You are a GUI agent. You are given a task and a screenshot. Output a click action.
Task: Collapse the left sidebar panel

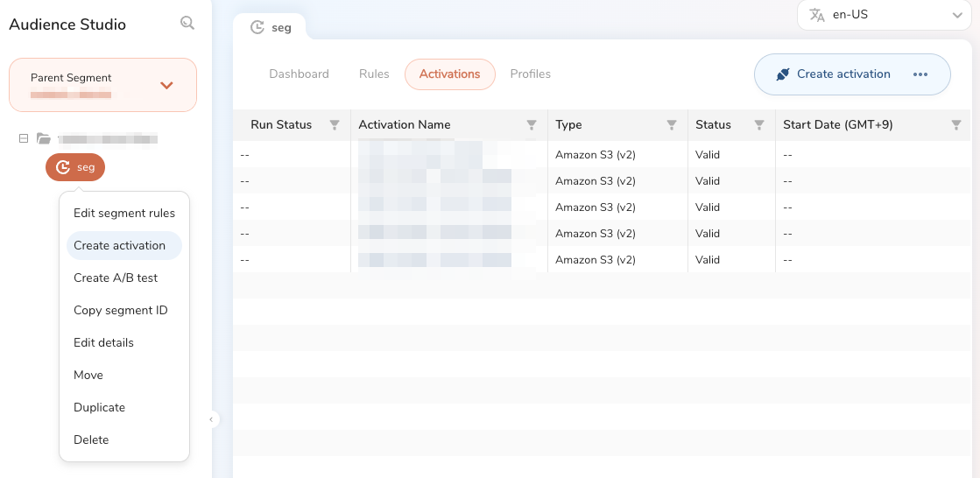tap(211, 419)
